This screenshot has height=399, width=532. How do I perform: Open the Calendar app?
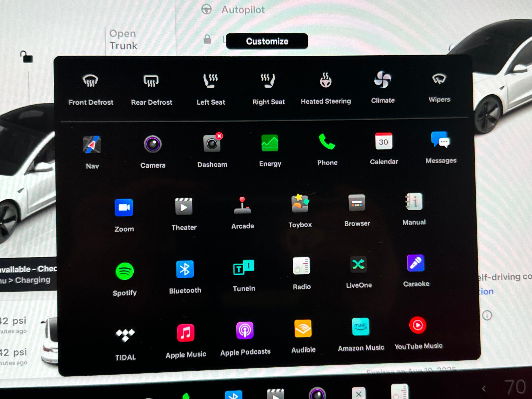coord(384,148)
